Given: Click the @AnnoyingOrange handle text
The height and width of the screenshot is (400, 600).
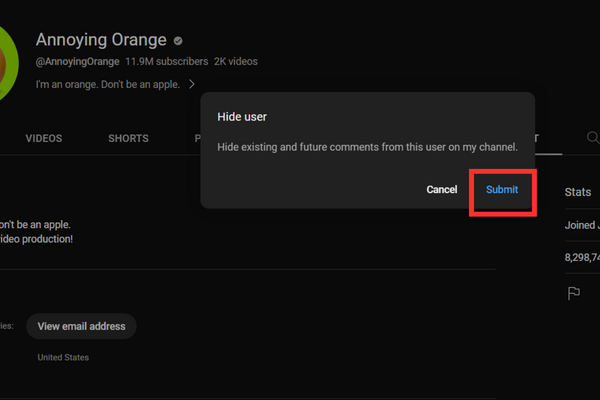Looking at the screenshot, I should (x=77, y=62).
